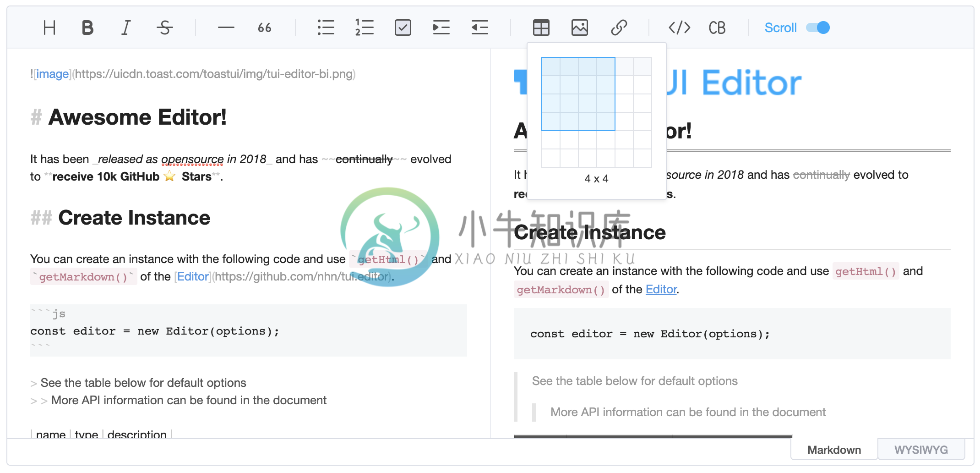This screenshot has width=980, height=473.
Task: Insert an image
Action: [580, 28]
